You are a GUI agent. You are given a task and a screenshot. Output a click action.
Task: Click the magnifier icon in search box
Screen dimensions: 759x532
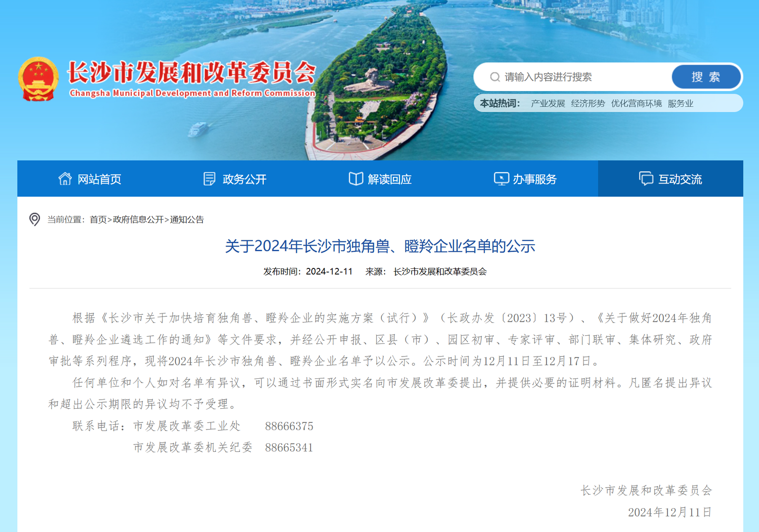[495, 77]
